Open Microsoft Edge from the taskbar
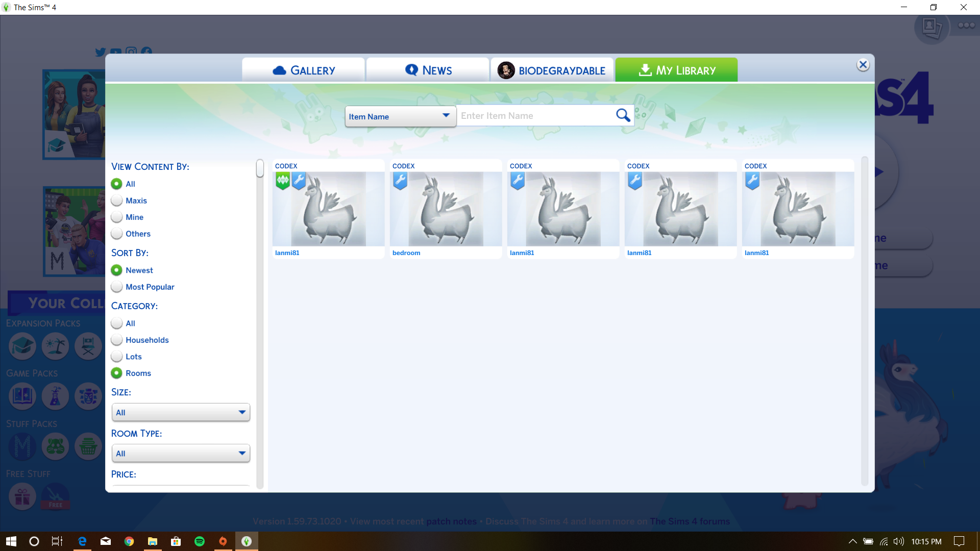This screenshot has height=551, width=980. click(82, 541)
